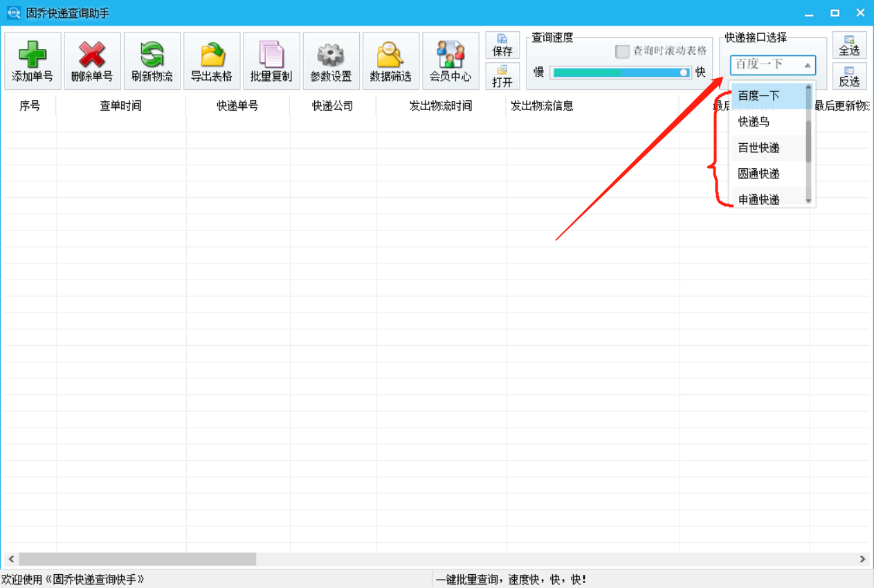Click the 打开 open file icon
874x588 pixels.
pyautogui.click(x=502, y=76)
